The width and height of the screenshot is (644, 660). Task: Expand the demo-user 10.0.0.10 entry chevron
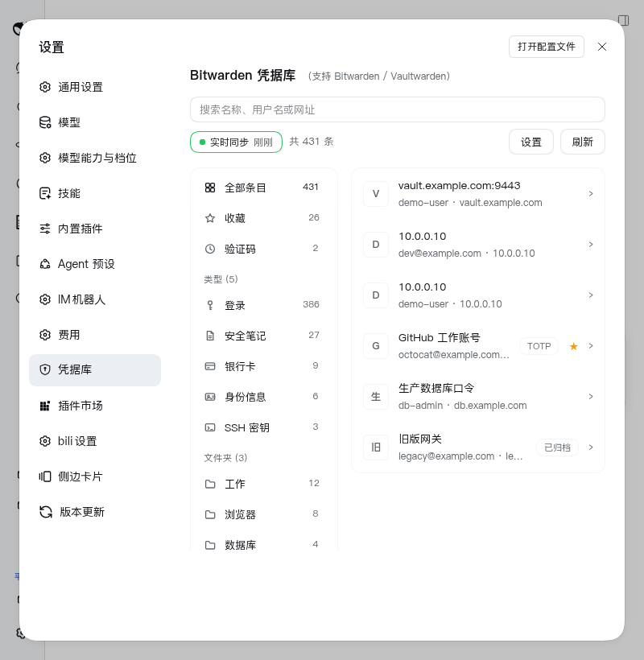tap(591, 295)
